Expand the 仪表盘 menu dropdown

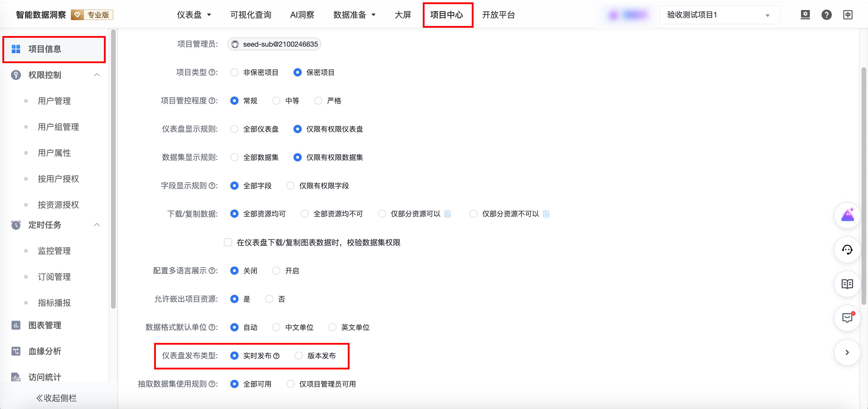click(x=194, y=15)
